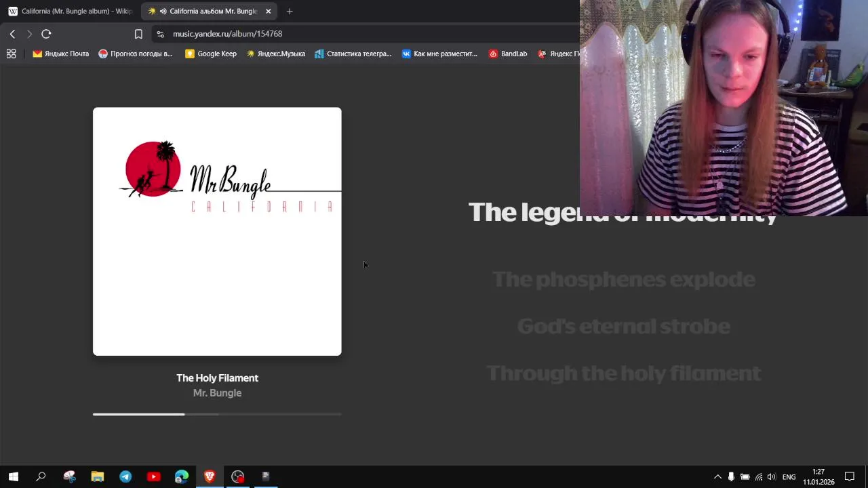
Task: Open YouTube app from taskbar
Action: (x=153, y=476)
